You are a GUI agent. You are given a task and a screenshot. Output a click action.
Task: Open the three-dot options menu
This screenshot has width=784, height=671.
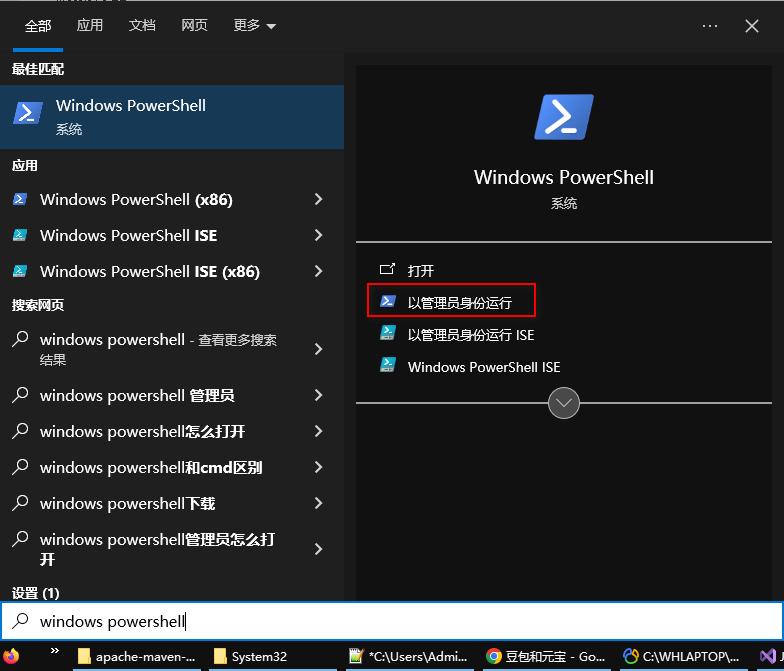[x=710, y=26]
